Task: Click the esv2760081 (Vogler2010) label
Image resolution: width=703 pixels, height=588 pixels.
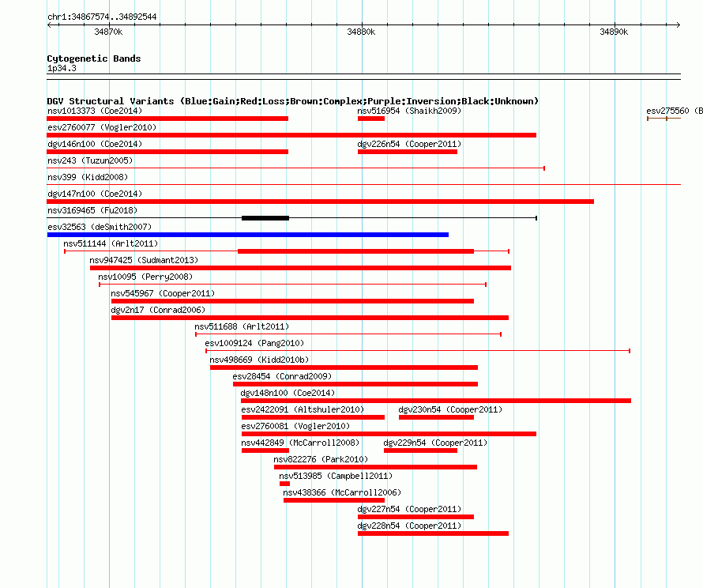Action: (x=295, y=426)
